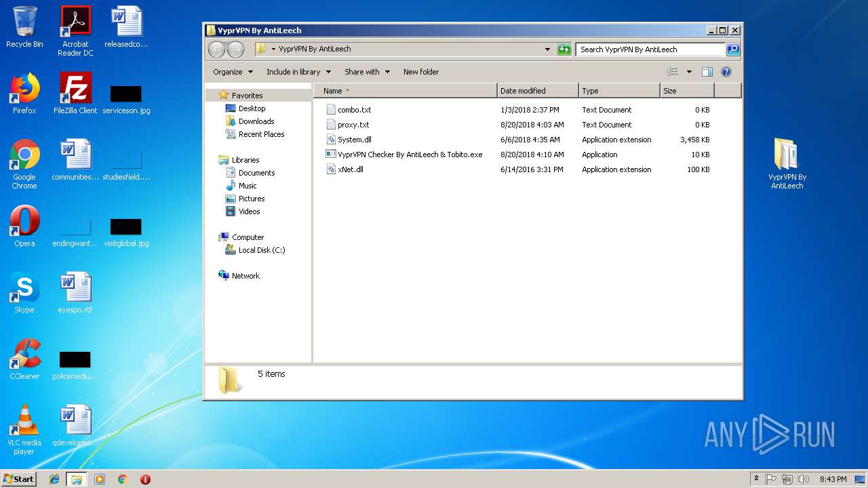The height and width of the screenshot is (488, 868).
Task: Toggle the preview pane button
Action: [707, 72]
